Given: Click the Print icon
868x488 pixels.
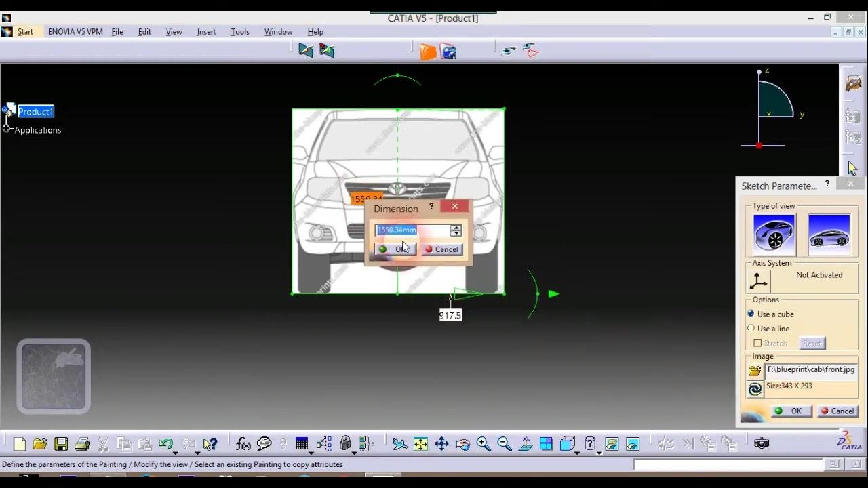Looking at the screenshot, I should (x=82, y=444).
